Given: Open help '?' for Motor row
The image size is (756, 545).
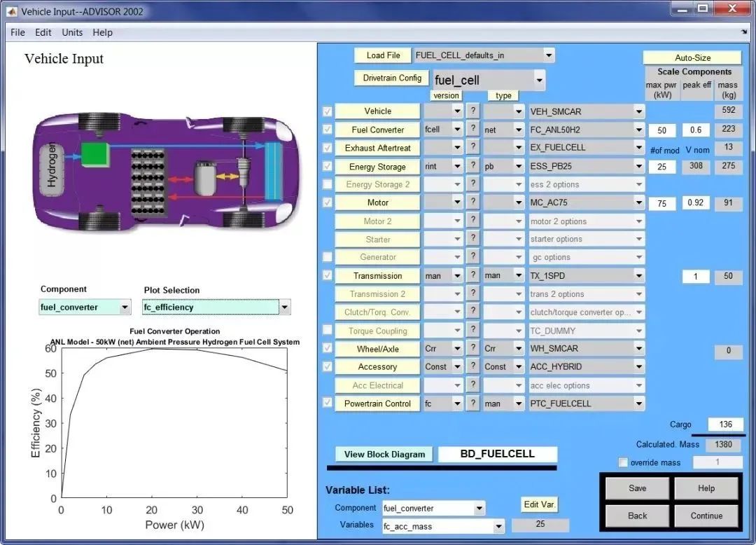Looking at the screenshot, I should (473, 202).
